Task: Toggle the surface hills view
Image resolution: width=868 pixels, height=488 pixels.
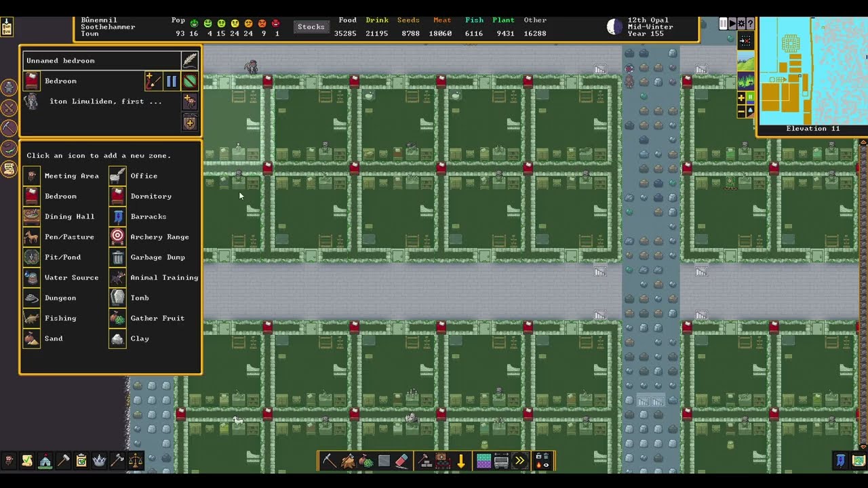Action: [x=745, y=62]
